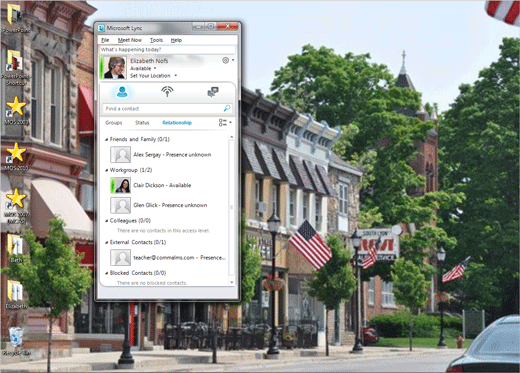
Task: Click the search magnifier icon
Action: [227, 108]
